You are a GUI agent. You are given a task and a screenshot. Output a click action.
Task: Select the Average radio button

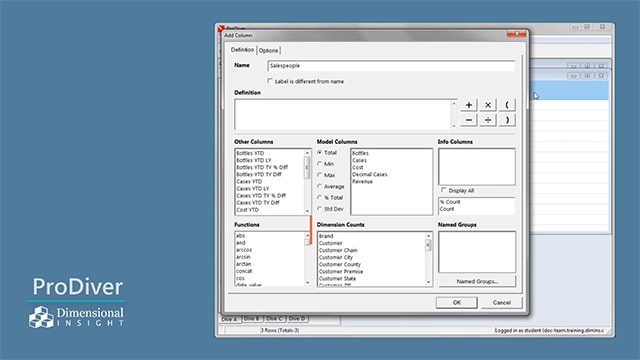(x=320, y=186)
